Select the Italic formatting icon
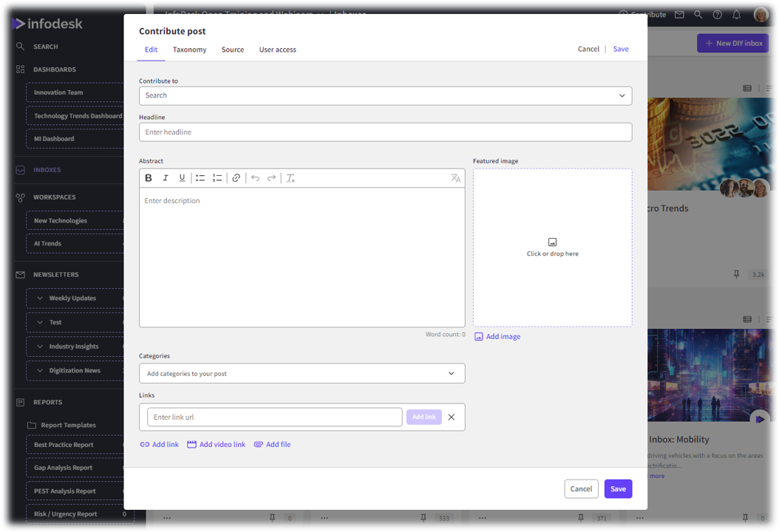 (x=166, y=177)
